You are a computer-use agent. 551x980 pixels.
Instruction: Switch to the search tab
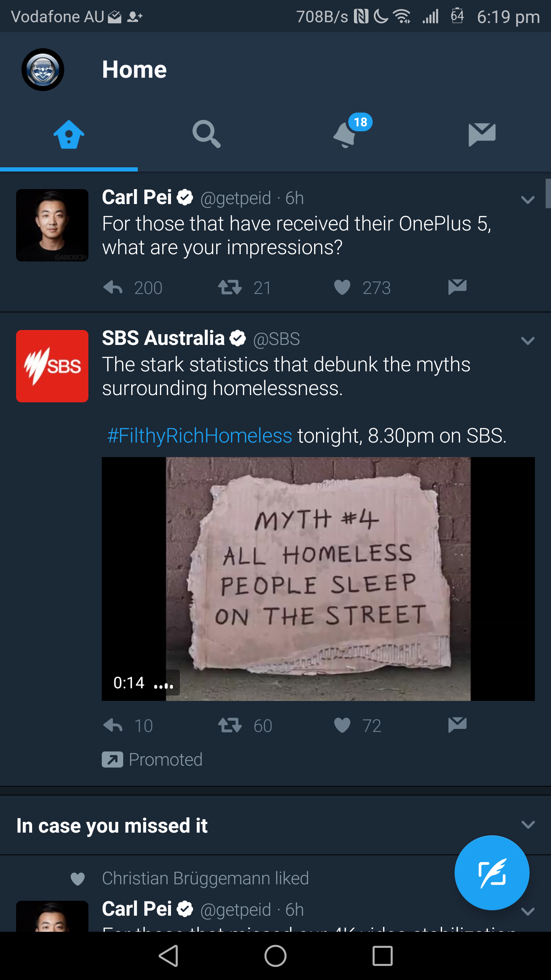(x=206, y=134)
